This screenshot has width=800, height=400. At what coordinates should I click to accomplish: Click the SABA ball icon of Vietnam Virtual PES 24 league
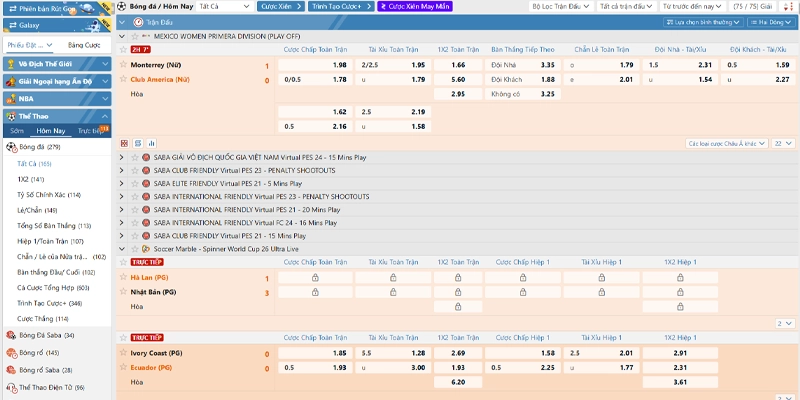click(x=146, y=158)
